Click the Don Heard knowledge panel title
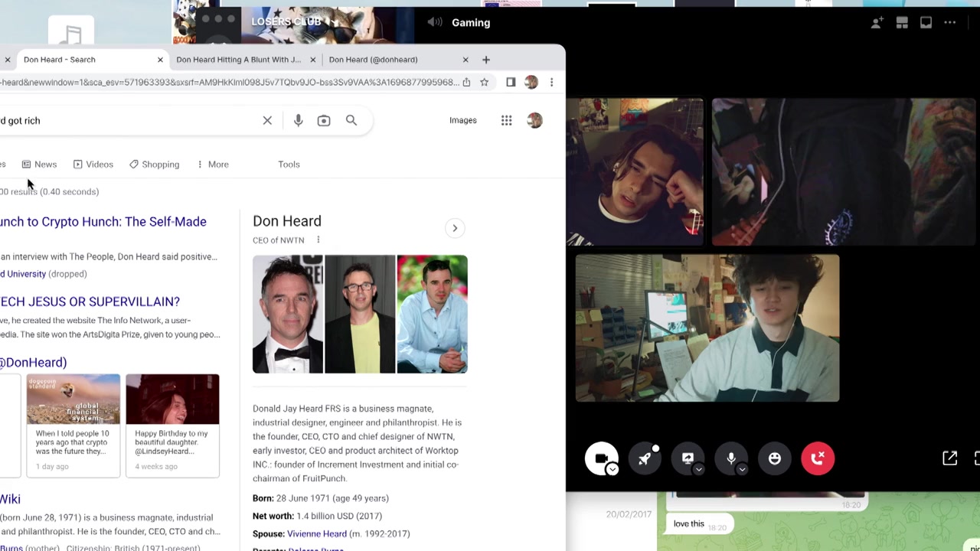 (287, 221)
